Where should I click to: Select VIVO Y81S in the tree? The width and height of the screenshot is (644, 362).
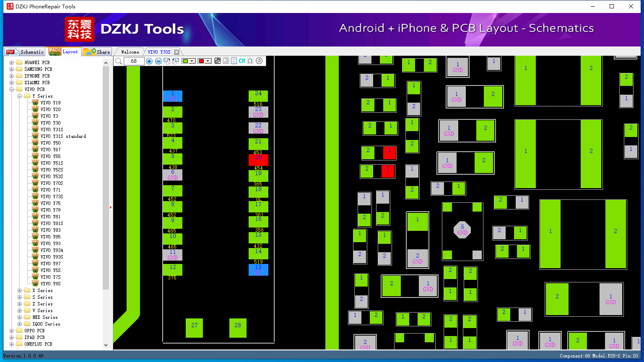52,223
